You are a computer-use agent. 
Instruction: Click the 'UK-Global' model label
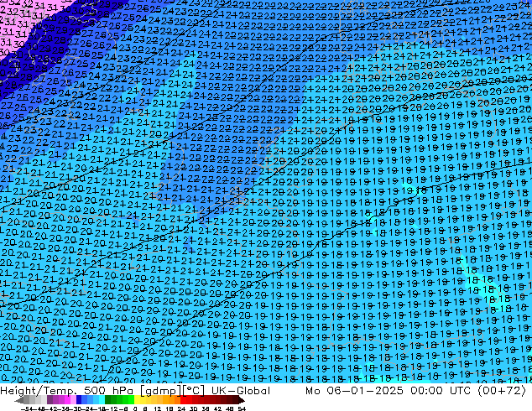click(241, 391)
